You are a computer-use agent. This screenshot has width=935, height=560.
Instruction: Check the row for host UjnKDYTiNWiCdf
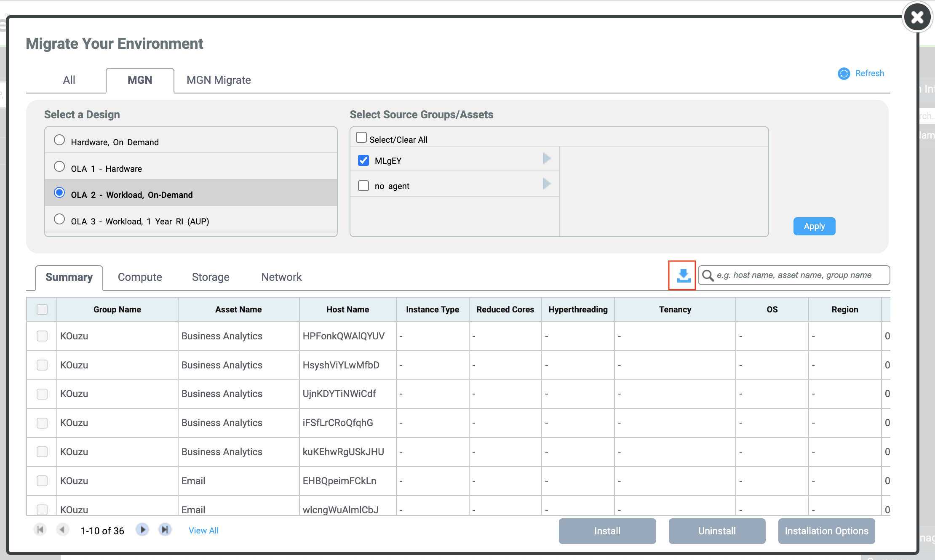(x=42, y=394)
